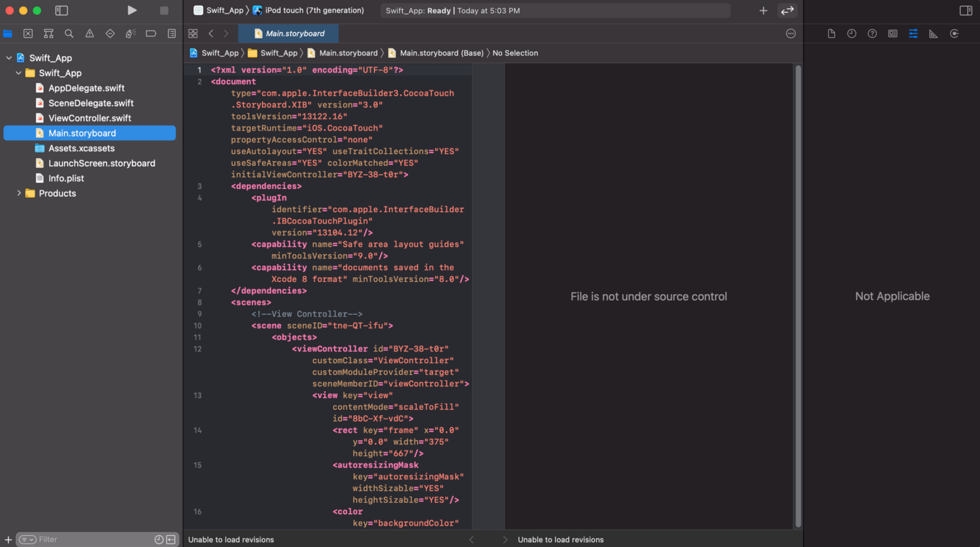Add a new file with bottom plus button

[x=8, y=539]
